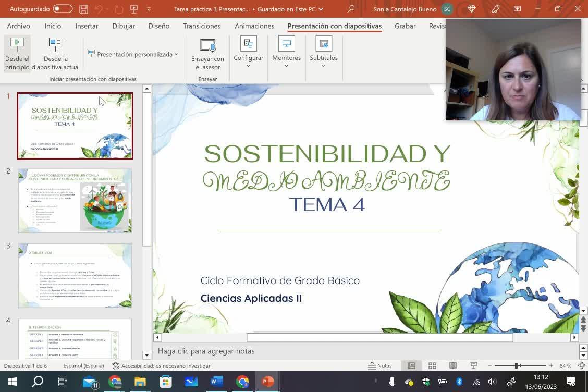
Task: Open search magnifier in title bar
Action: pos(351,9)
